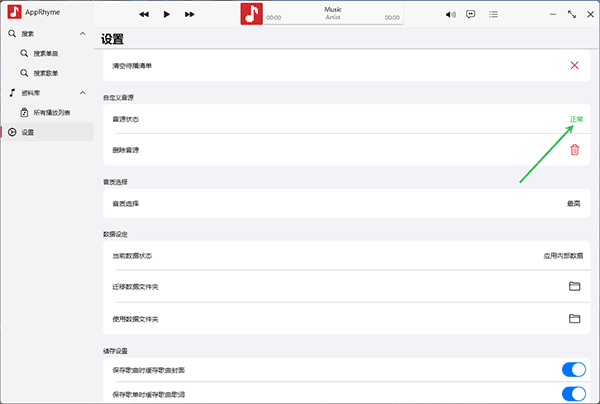
Task: Click the red X to clear the play queue
Action: [574, 65]
